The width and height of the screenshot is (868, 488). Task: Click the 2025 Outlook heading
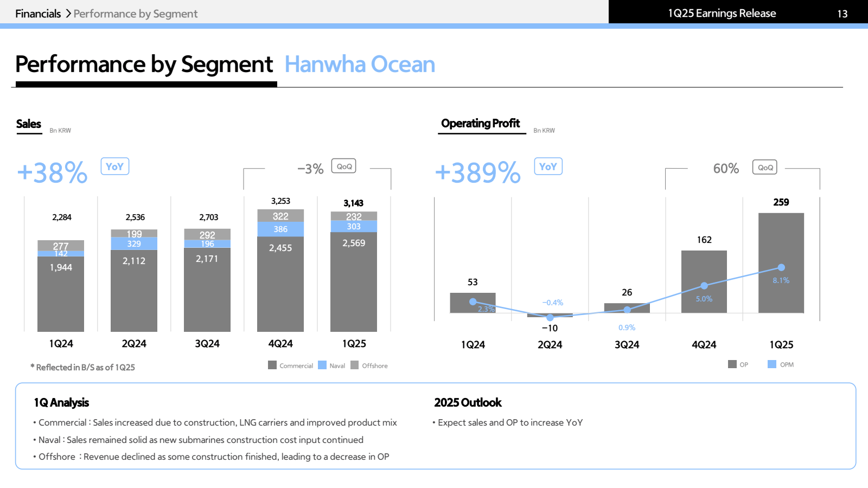pyautogui.click(x=468, y=402)
